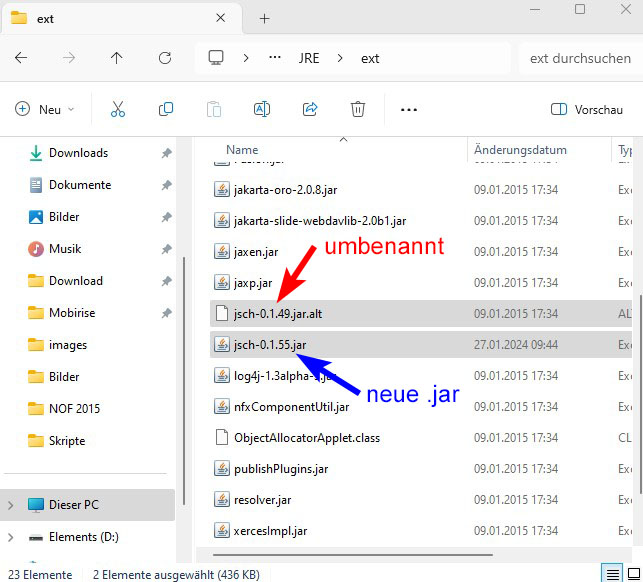Click the Delete trash icon
The image size is (643, 582).
pyautogui.click(x=358, y=110)
